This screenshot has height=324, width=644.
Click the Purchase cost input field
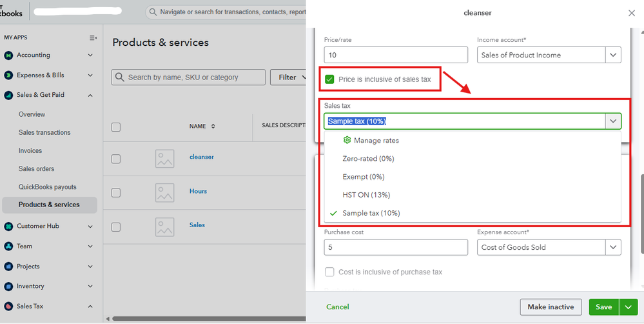396,248
